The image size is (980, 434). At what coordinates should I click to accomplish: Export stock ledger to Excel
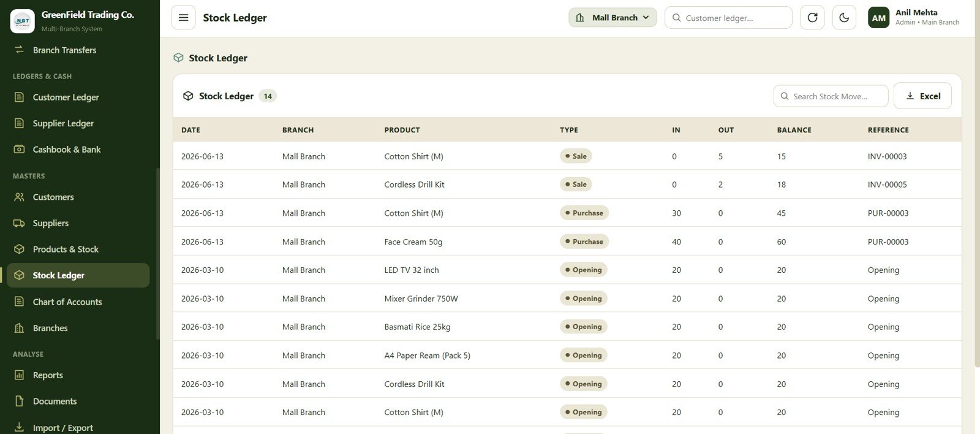point(922,96)
